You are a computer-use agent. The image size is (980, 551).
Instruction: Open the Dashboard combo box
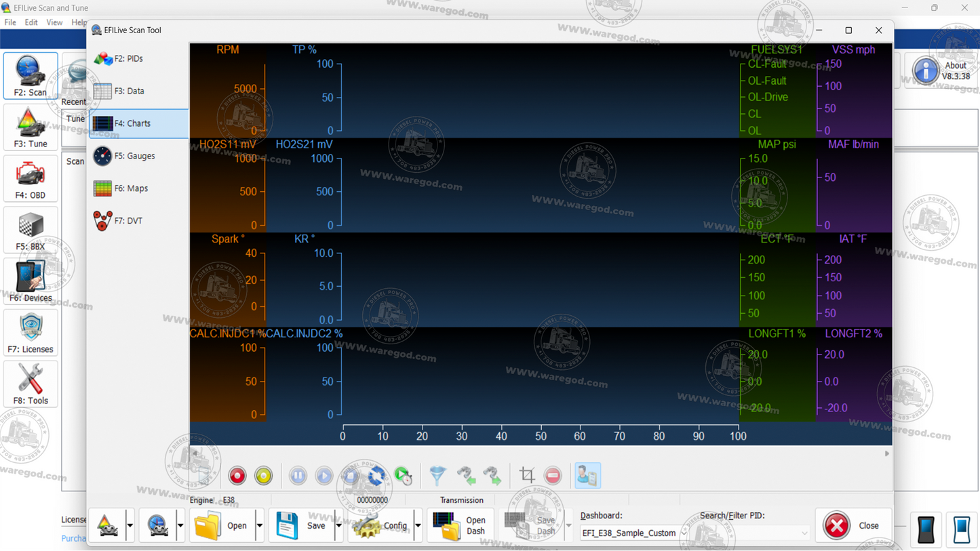[633, 533]
